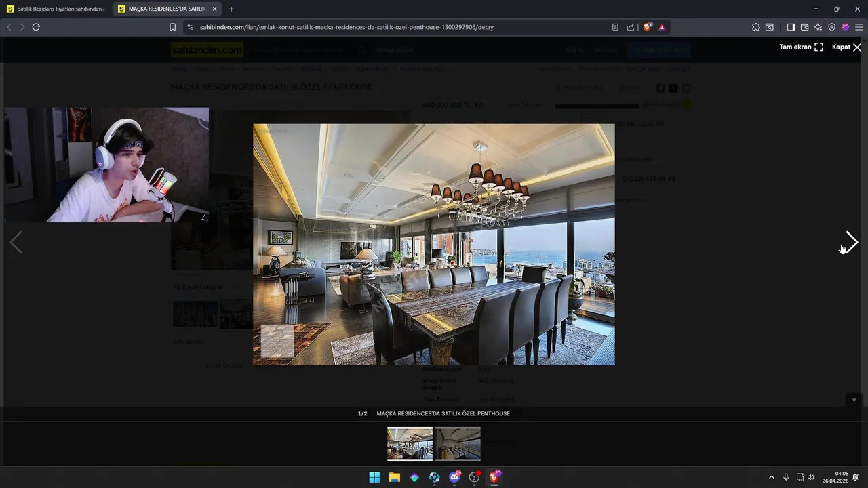This screenshot has height=488, width=868.
Task: Click the sahibinden.com address bar URL
Action: coord(347,27)
